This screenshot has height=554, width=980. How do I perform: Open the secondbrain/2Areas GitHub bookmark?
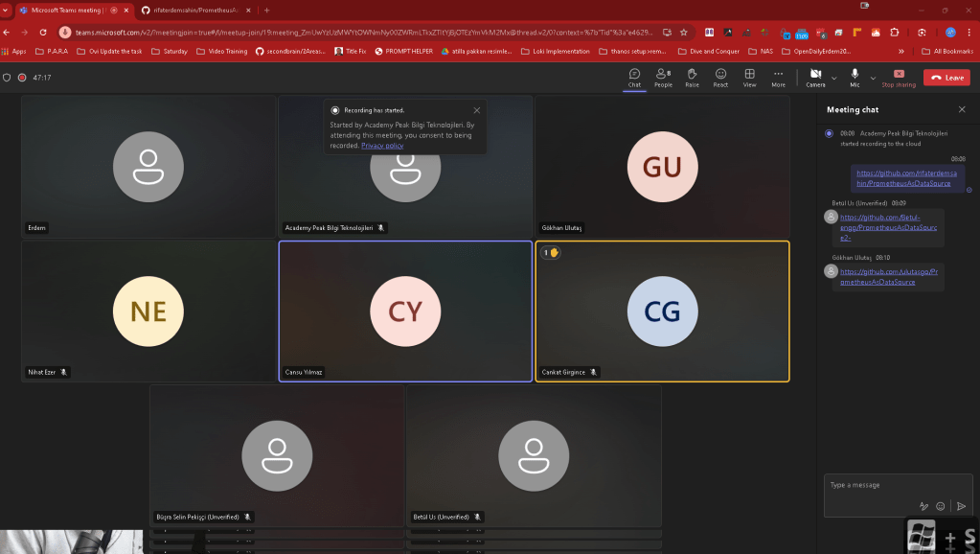[290, 51]
